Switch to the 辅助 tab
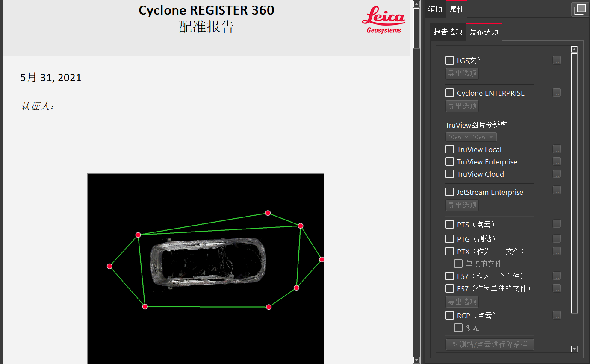Screen dimensions: 590x364 click(435, 9)
